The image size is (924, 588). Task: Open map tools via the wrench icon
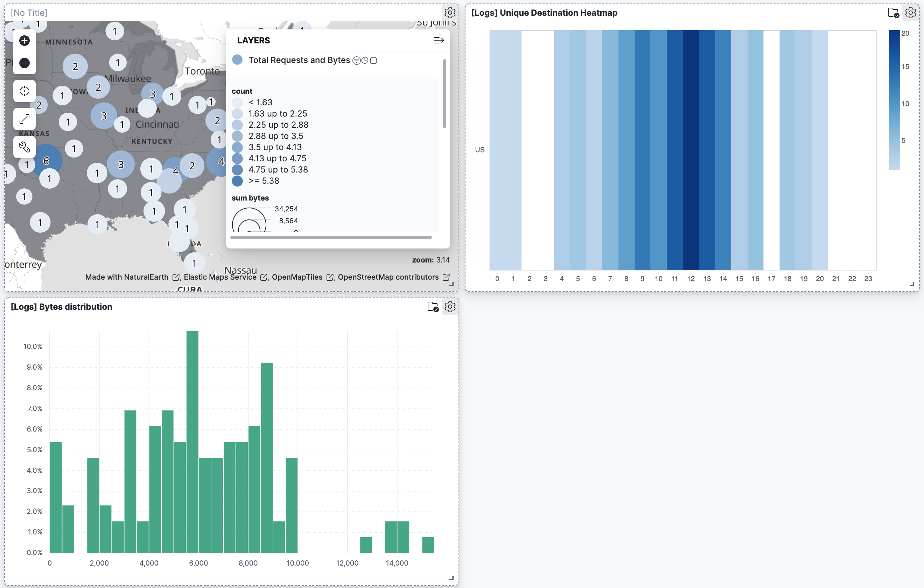(24, 147)
